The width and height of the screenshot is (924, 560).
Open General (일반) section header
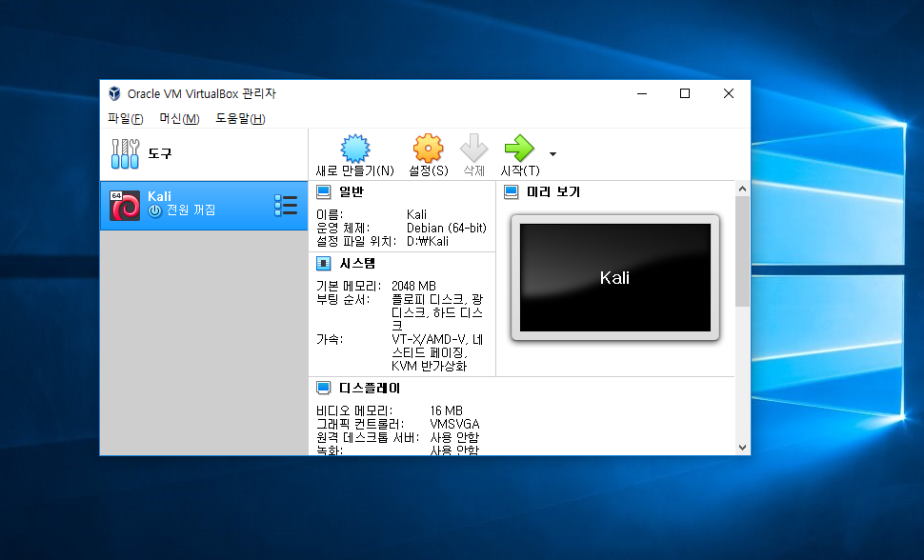click(352, 191)
